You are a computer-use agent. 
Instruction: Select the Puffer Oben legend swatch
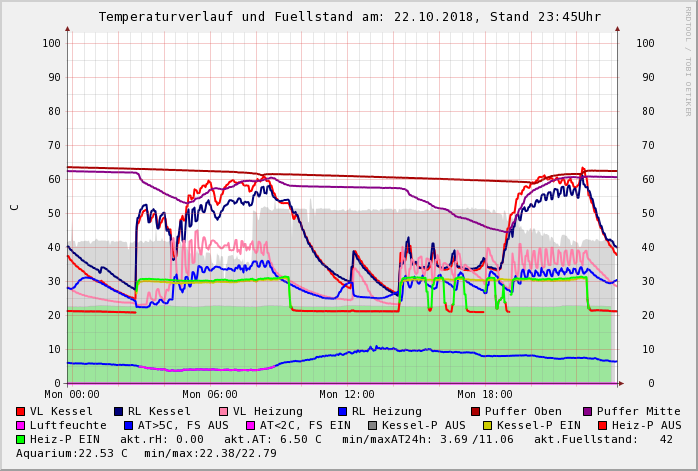point(476,411)
